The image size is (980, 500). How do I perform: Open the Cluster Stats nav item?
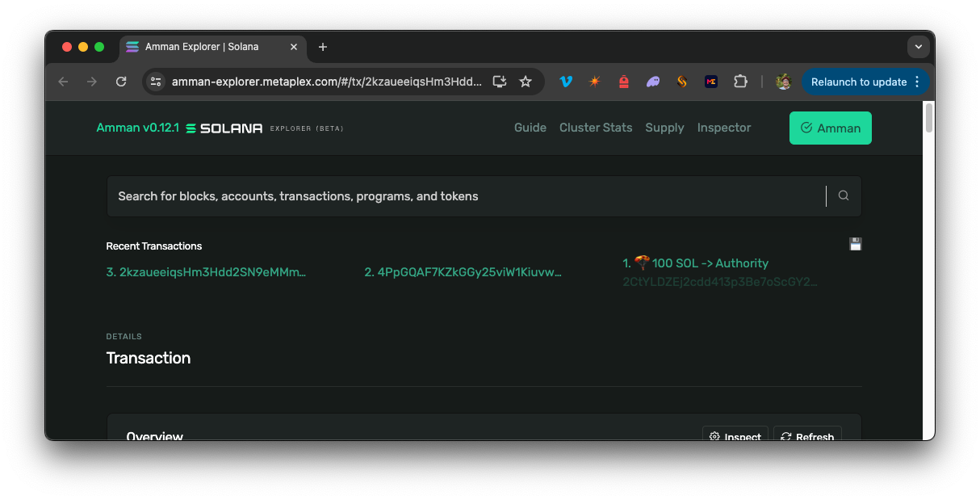[x=596, y=128]
